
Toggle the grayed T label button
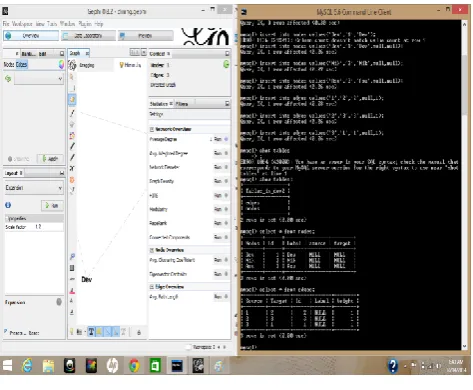(123, 332)
